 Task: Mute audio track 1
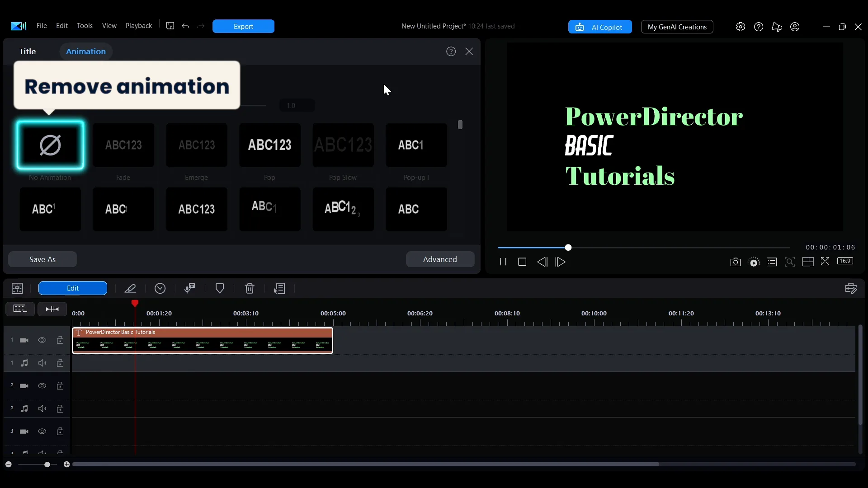(x=42, y=363)
